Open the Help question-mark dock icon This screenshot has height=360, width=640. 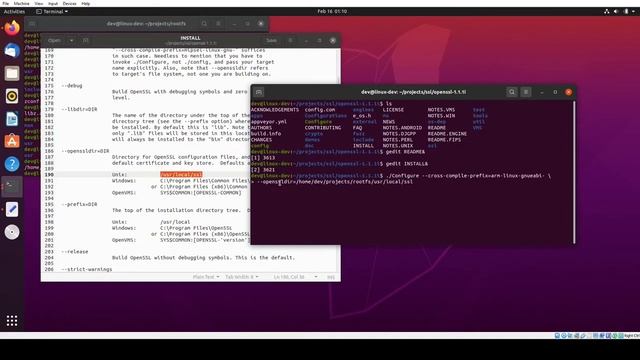pos(12,164)
